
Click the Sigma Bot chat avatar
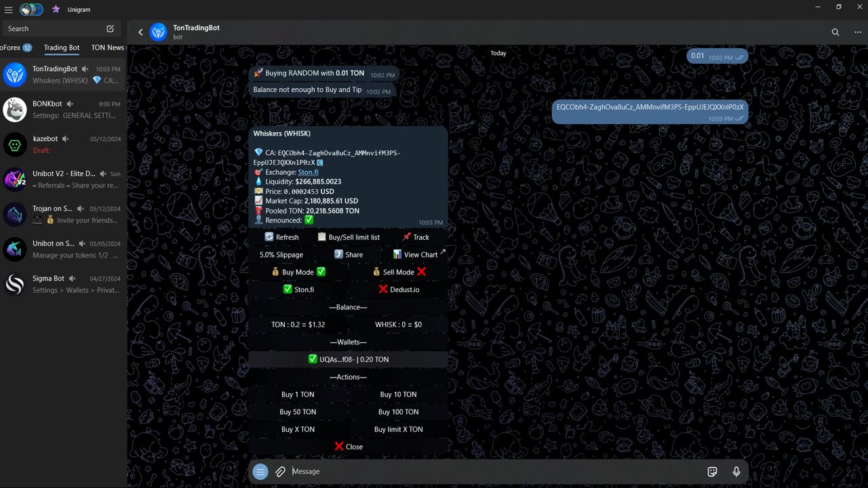click(15, 284)
